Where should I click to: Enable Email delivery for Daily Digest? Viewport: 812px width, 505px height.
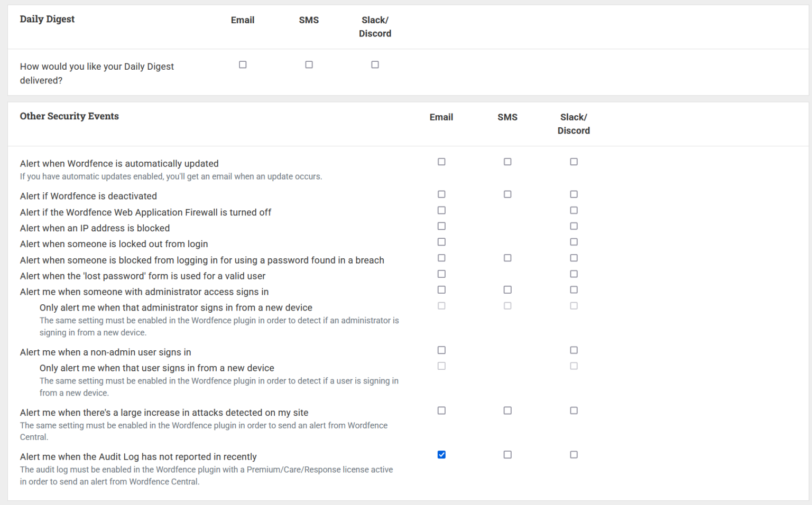pos(243,64)
